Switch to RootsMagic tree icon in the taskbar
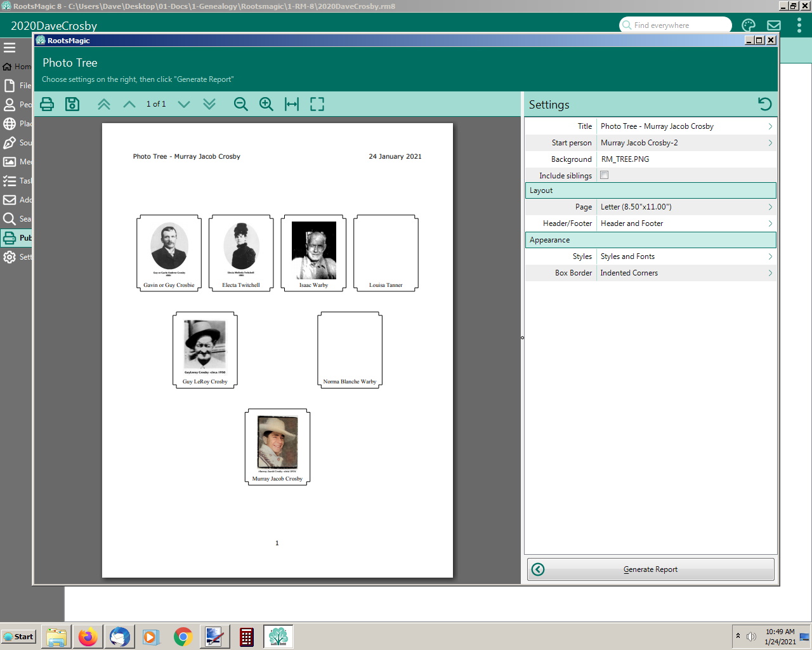Image resolution: width=812 pixels, height=650 pixels. click(278, 637)
